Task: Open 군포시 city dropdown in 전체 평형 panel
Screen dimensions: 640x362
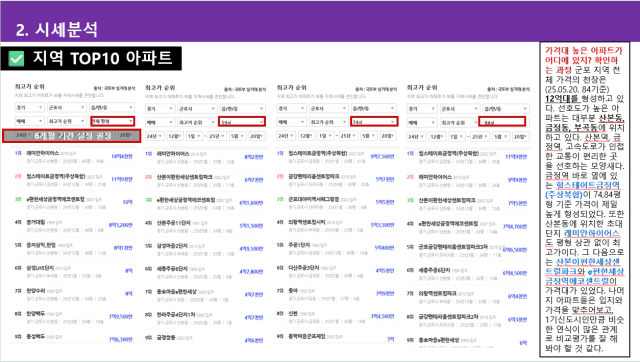Action: point(67,107)
